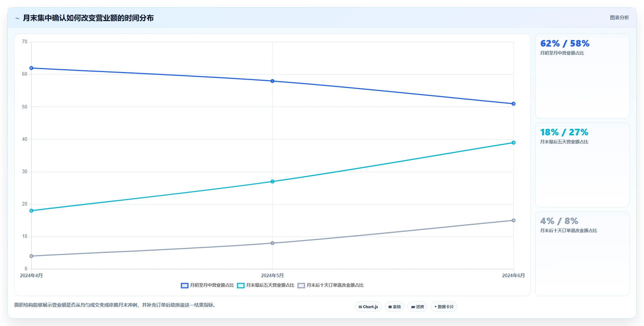The height and width of the screenshot is (326, 644).
Task: Click the 2024年6月 x-axis label
Action: pos(514,275)
